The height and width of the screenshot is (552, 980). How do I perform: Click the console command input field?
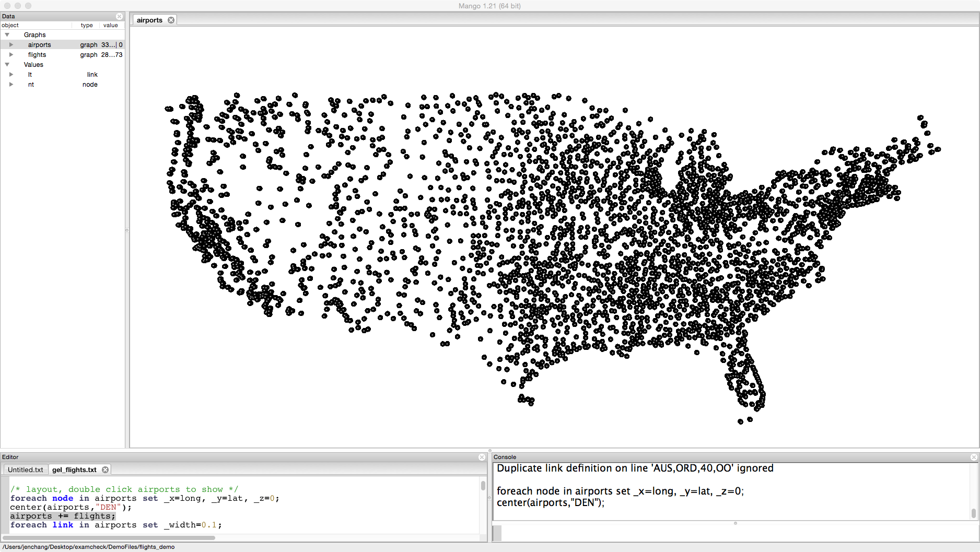pyautogui.click(x=731, y=533)
